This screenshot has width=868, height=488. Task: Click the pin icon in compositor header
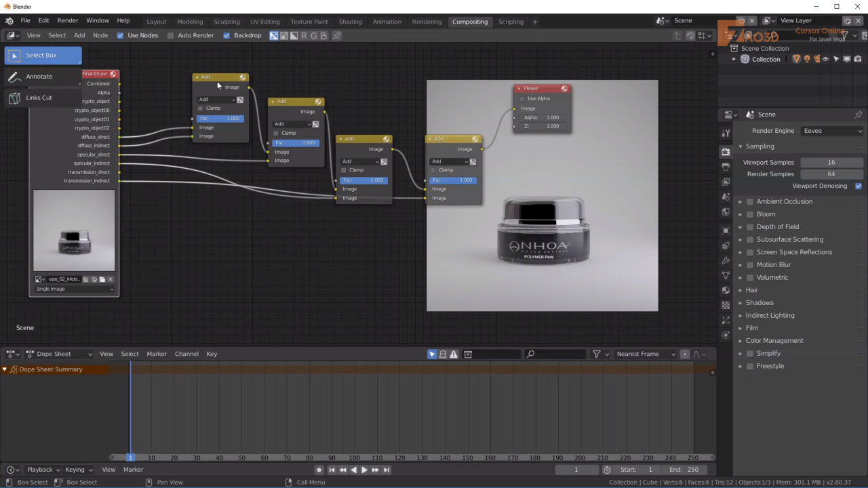tap(336, 35)
